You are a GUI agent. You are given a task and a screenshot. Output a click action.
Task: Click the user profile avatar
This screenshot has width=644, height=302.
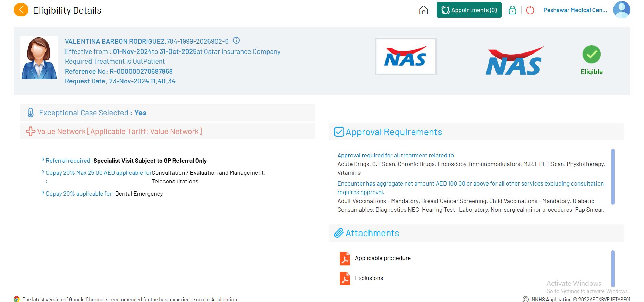pos(621,10)
